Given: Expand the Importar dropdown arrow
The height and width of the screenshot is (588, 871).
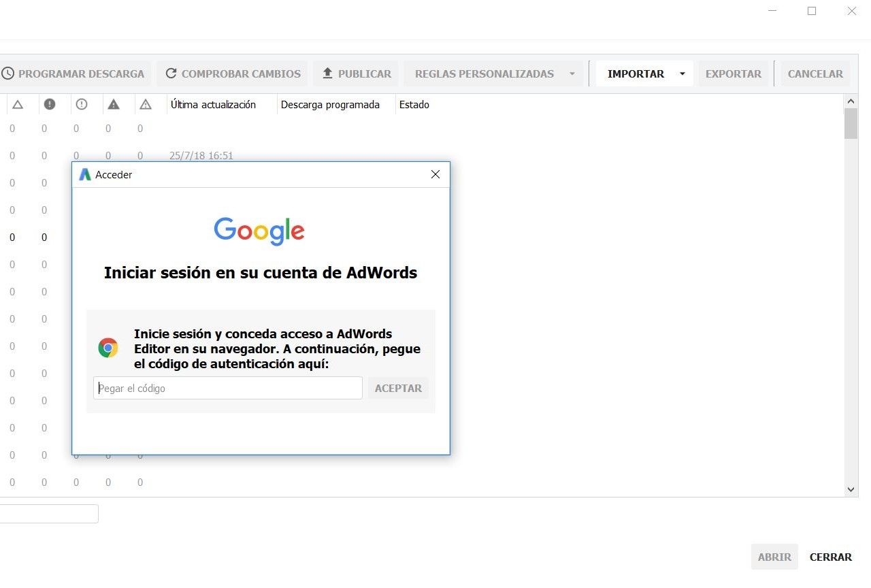Looking at the screenshot, I should (683, 73).
